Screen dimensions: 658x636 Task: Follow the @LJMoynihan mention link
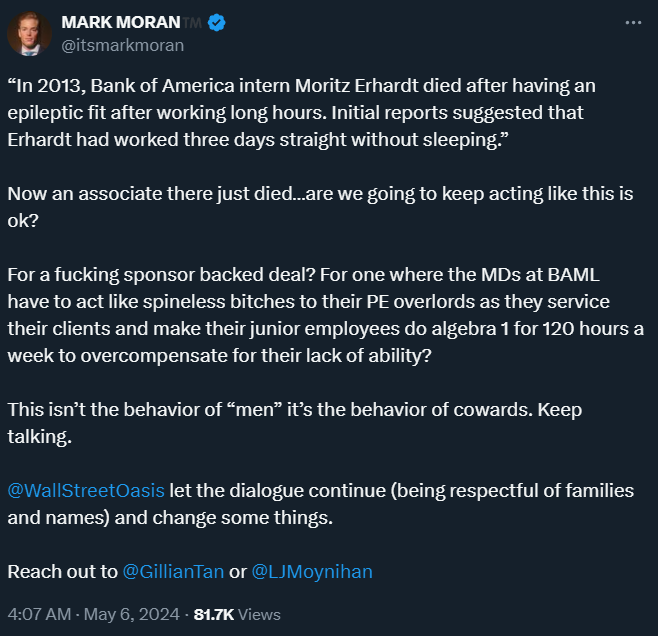coord(312,572)
